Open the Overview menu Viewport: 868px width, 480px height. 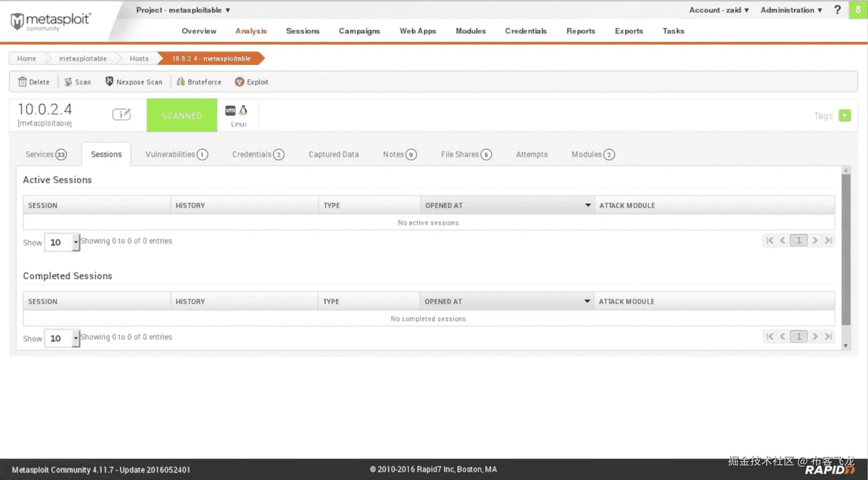[199, 31]
